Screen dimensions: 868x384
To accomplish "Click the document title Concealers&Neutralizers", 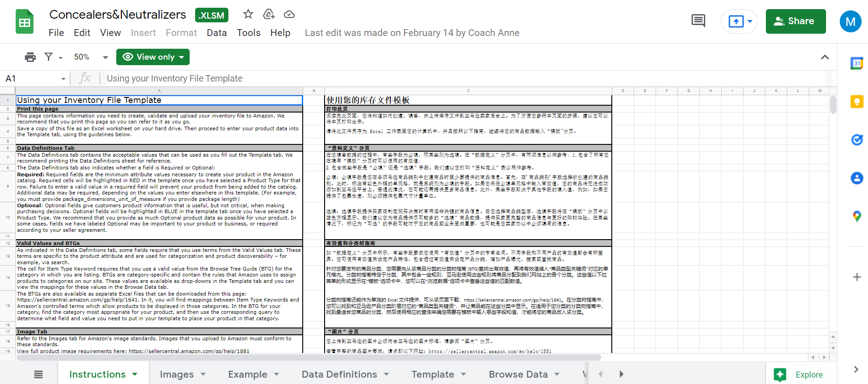I will tap(118, 15).
